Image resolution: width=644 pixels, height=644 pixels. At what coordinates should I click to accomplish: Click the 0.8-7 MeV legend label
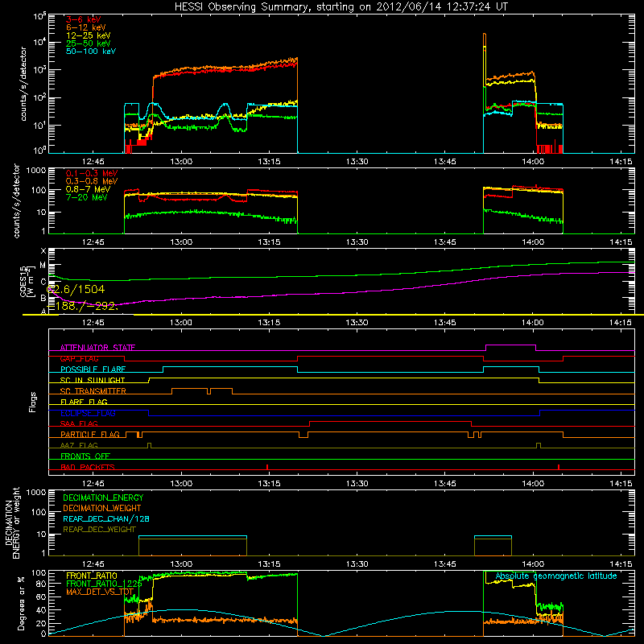tap(88, 189)
